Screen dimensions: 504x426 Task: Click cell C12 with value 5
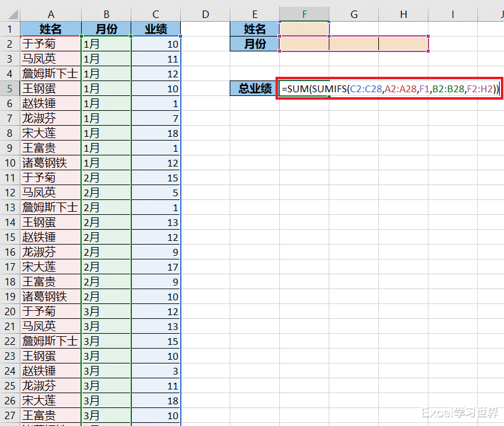pyautogui.click(x=156, y=193)
